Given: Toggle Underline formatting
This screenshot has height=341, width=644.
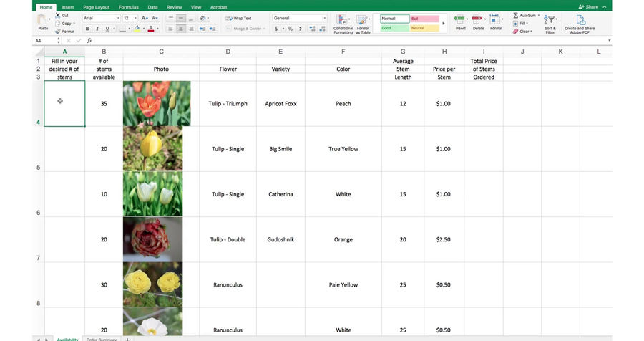Looking at the screenshot, I should tap(107, 29).
